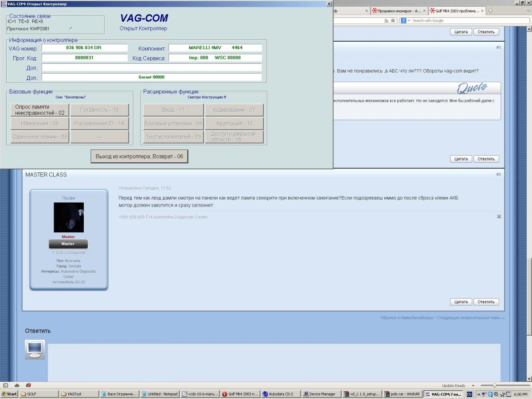
Task: Open post permalink #6
Action: pos(498,175)
